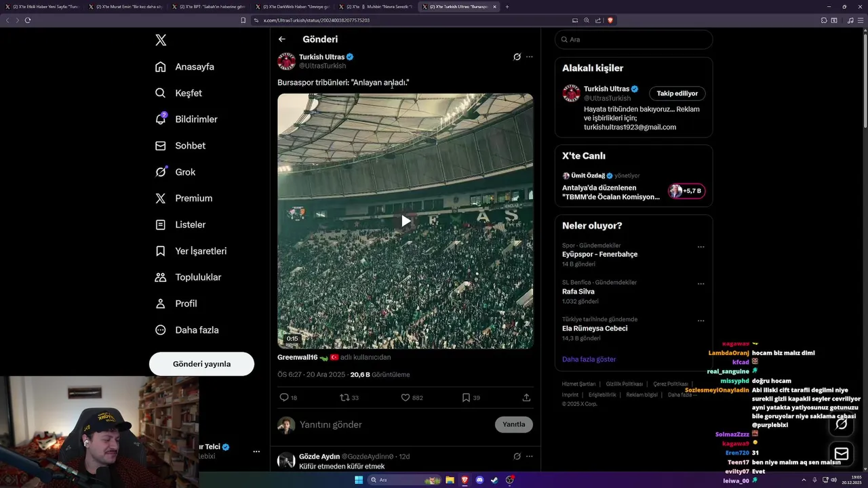Expand Daha fazla menu

point(187,330)
